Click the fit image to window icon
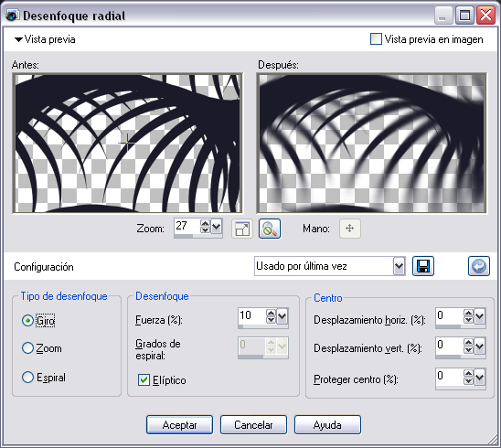Viewport: 501px width, 448px height. (x=242, y=229)
